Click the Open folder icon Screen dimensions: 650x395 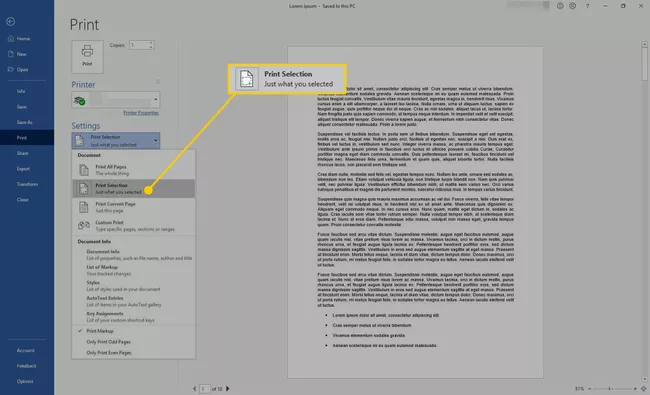click(x=11, y=69)
